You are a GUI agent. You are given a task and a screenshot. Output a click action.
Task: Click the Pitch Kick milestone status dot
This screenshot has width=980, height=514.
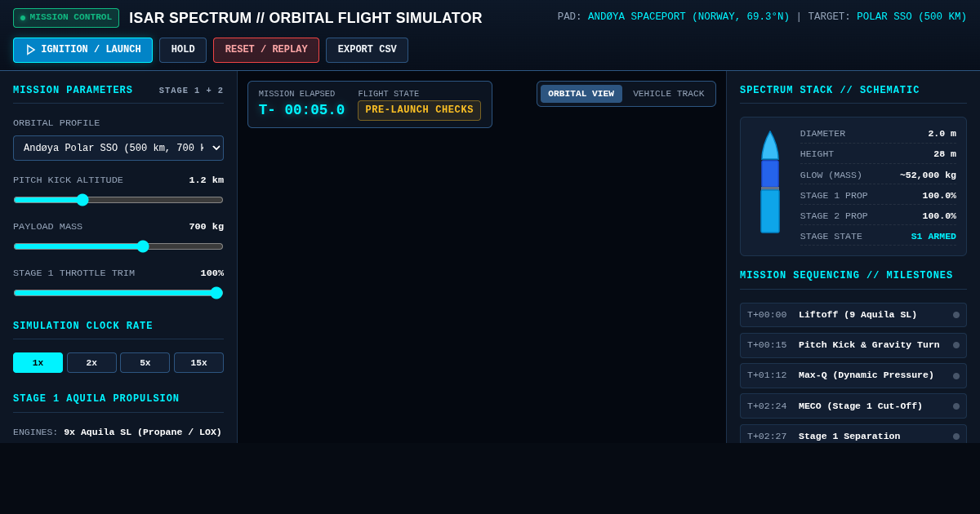click(x=956, y=345)
